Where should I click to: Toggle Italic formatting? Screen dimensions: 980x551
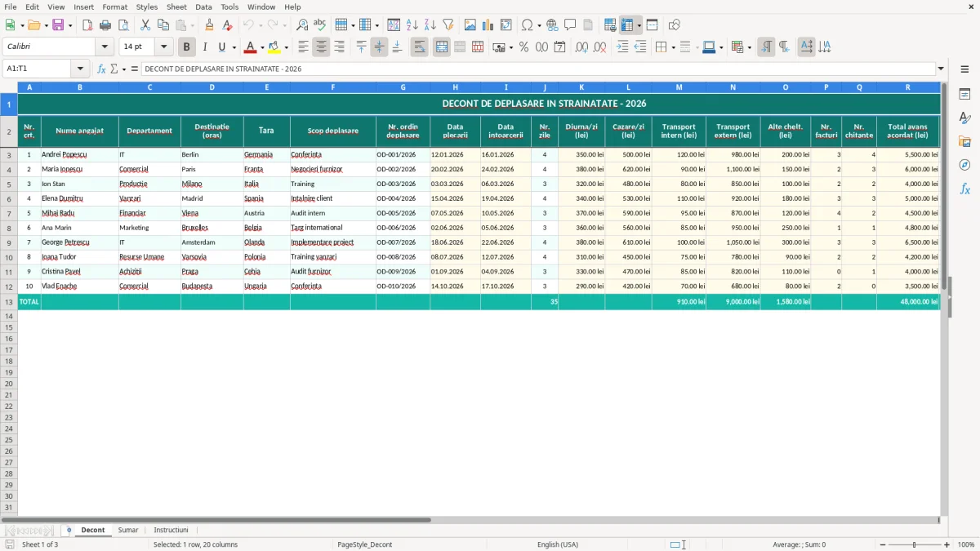click(x=204, y=47)
